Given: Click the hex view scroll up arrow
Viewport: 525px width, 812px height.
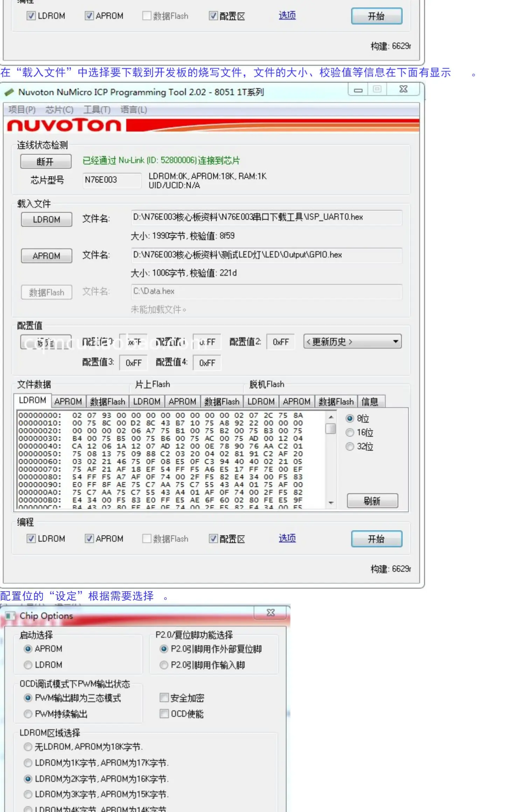Looking at the screenshot, I should coord(331,417).
